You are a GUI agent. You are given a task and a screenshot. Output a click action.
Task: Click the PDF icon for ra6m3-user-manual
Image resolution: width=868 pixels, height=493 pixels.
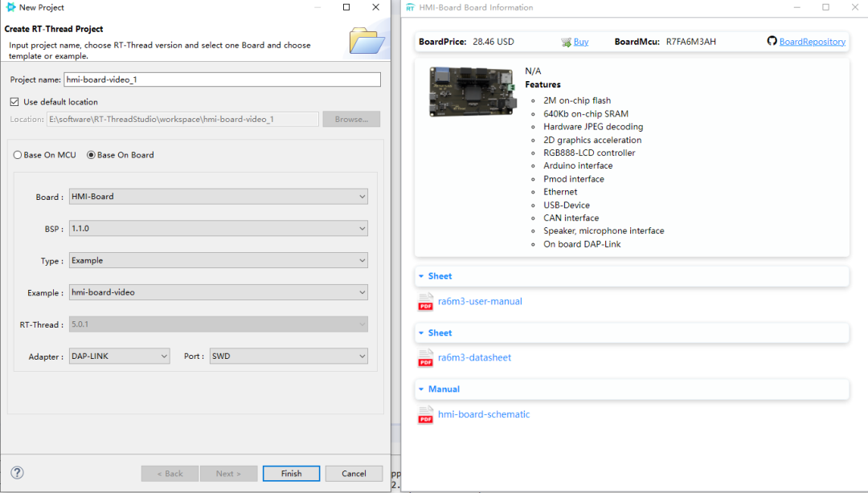point(426,302)
